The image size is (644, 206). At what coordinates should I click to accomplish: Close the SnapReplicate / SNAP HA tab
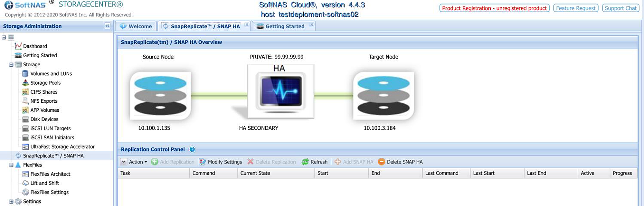pos(247,25)
